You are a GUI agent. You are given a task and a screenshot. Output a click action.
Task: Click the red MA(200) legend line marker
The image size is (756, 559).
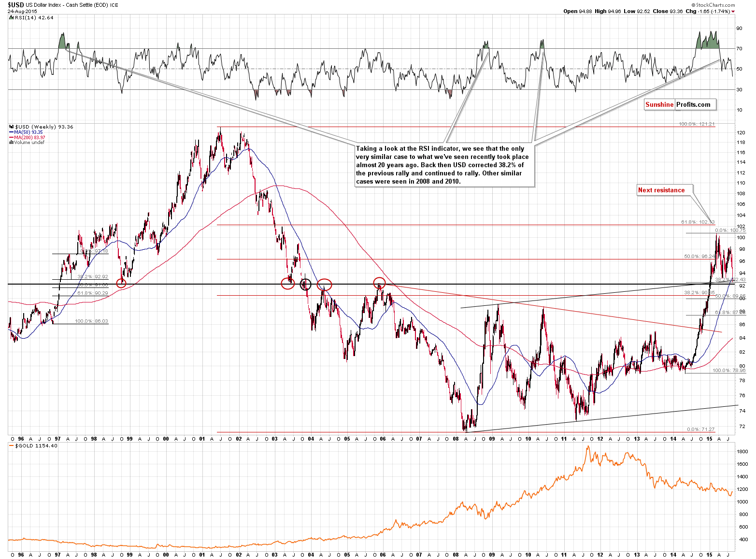(12, 138)
